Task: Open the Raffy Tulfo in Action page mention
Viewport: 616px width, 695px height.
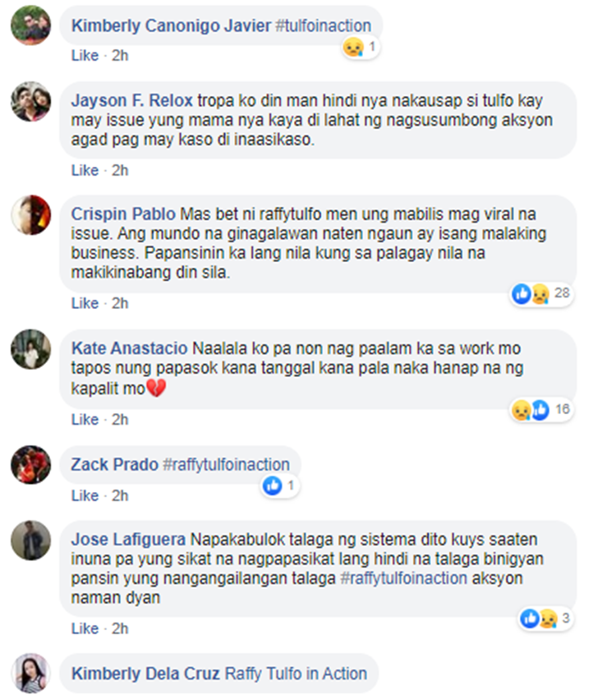Action: pos(296,674)
